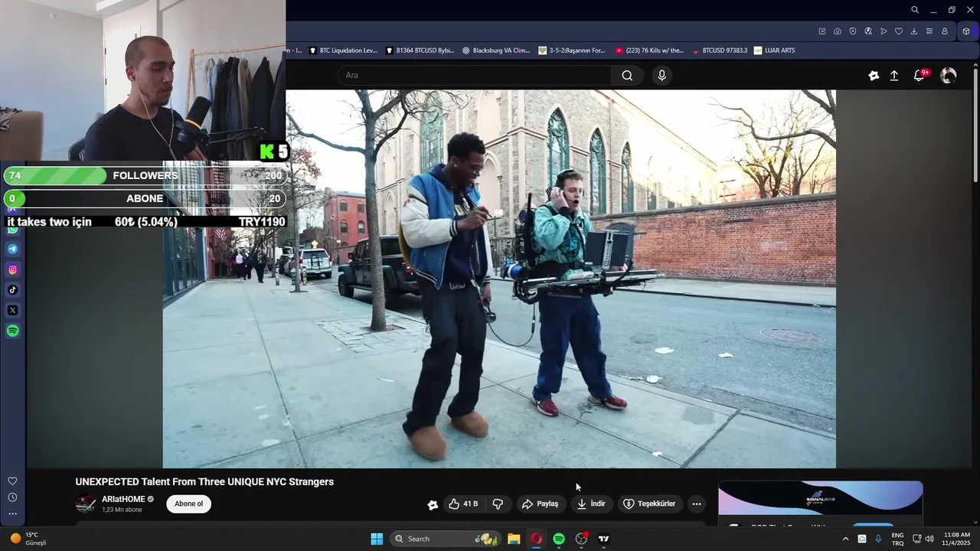Viewport: 980px width, 551px height.
Task: Click the send/flow arrow icon
Action: click(884, 31)
